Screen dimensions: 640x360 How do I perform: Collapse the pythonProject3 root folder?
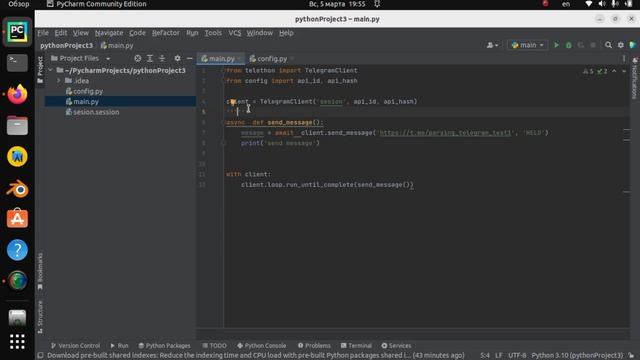click(51, 70)
